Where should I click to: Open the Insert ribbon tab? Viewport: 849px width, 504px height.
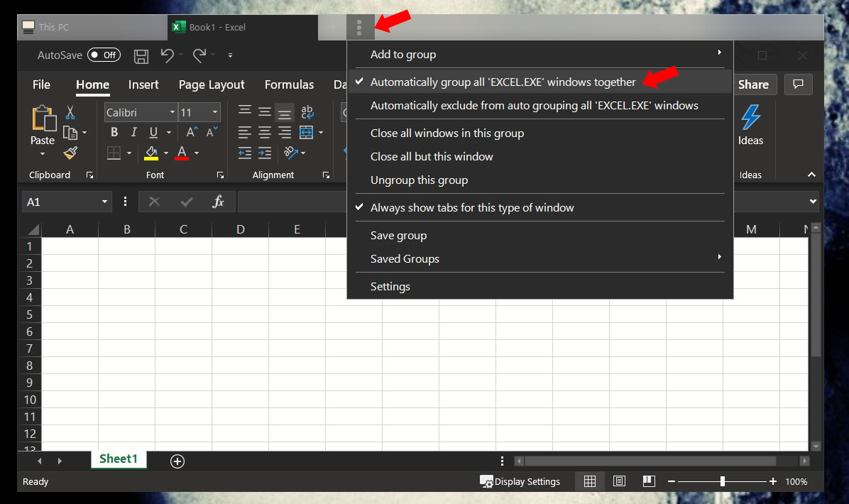pyautogui.click(x=143, y=85)
